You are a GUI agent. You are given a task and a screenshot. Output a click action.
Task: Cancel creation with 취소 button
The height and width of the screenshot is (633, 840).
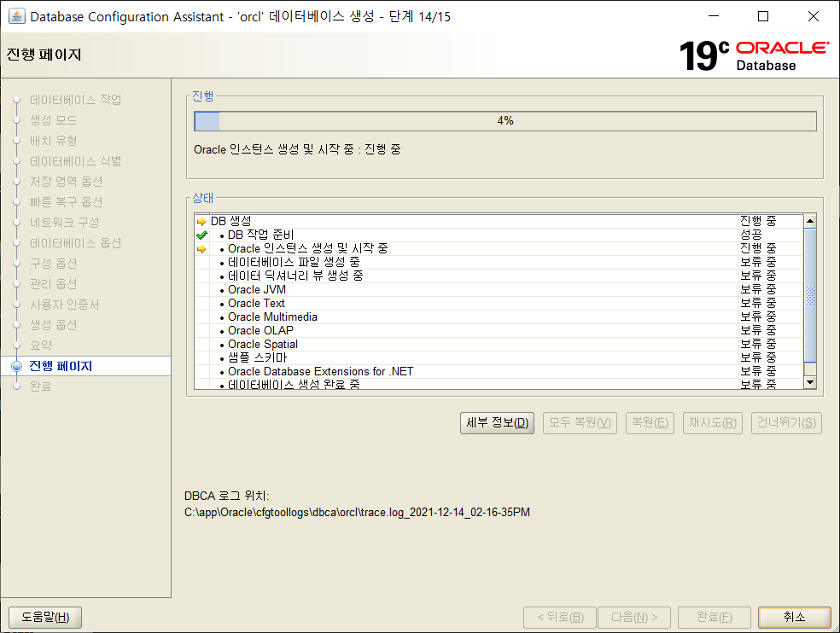(x=795, y=618)
